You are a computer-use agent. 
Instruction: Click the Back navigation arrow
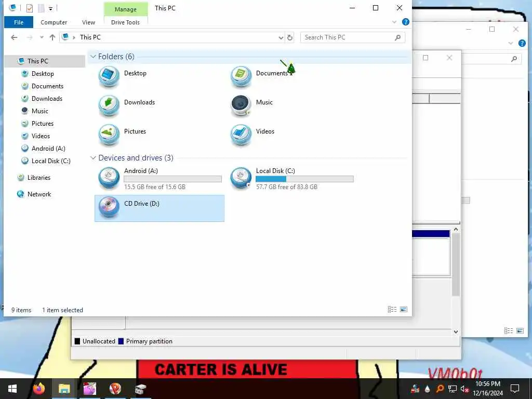[14, 37]
